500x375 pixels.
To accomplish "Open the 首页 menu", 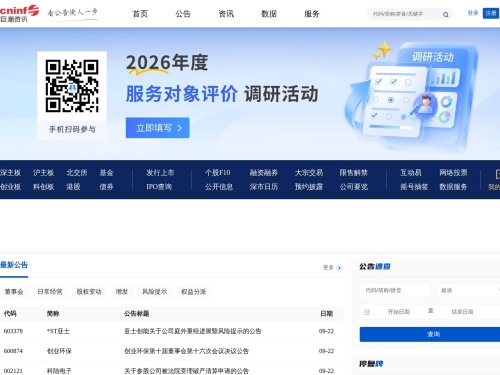I will pos(140,14).
